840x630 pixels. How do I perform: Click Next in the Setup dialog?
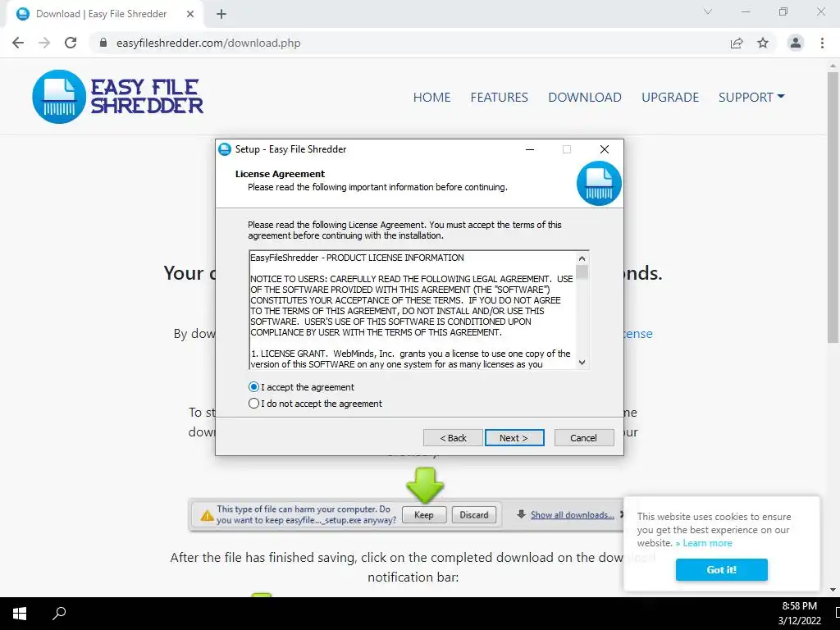pos(514,438)
